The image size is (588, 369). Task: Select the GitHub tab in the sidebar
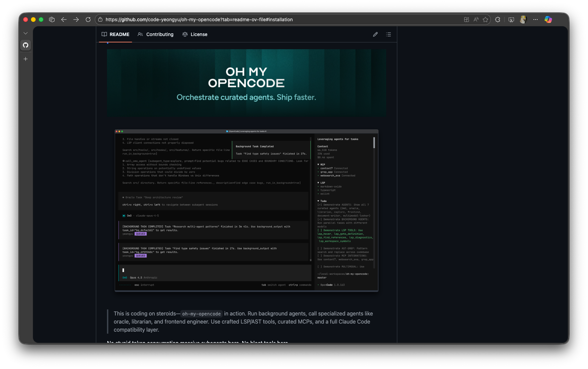pos(26,45)
